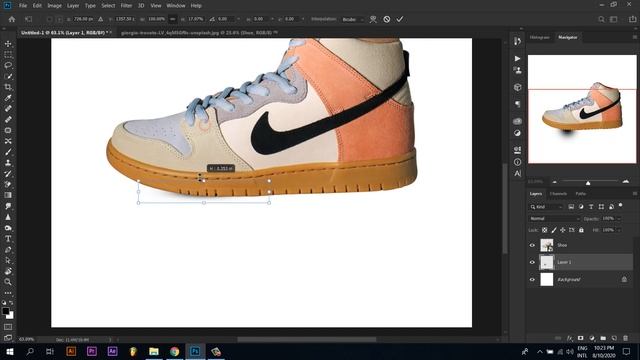640x360 pixels.
Task: Open the search icon in options bar
Action: [601, 19]
